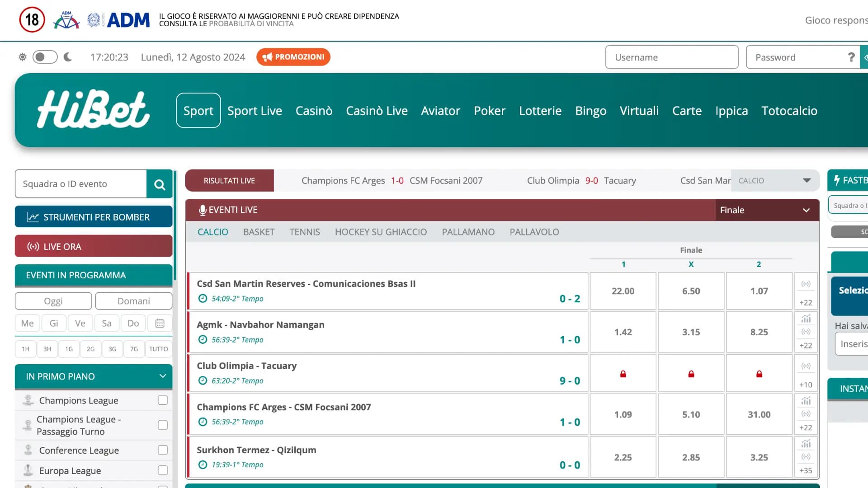
Task: Check the Champions League checkbox
Action: pos(163,400)
